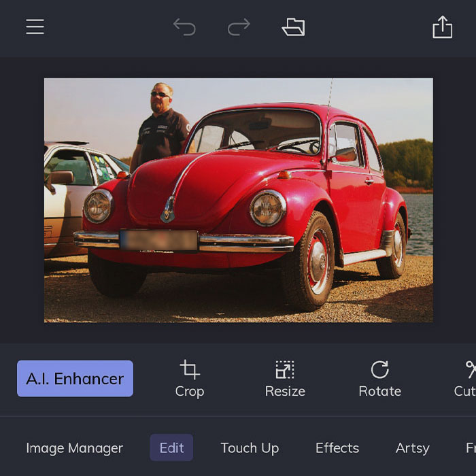Select the Crop tool icon
The image size is (476, 476).
click(x=190, y=369)
